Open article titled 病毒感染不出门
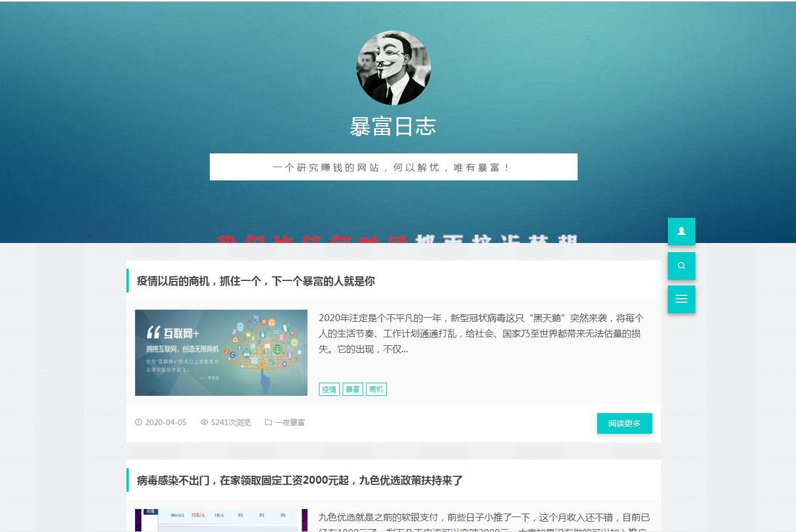This screenshot has width=796, height=532. coord(299,480)
